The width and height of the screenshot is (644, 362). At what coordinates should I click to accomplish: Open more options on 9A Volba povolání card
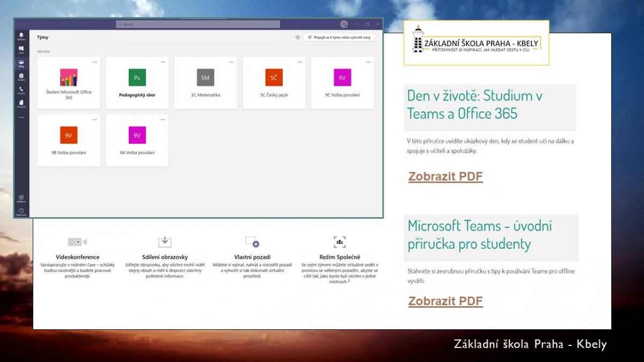tap(163, 119)
